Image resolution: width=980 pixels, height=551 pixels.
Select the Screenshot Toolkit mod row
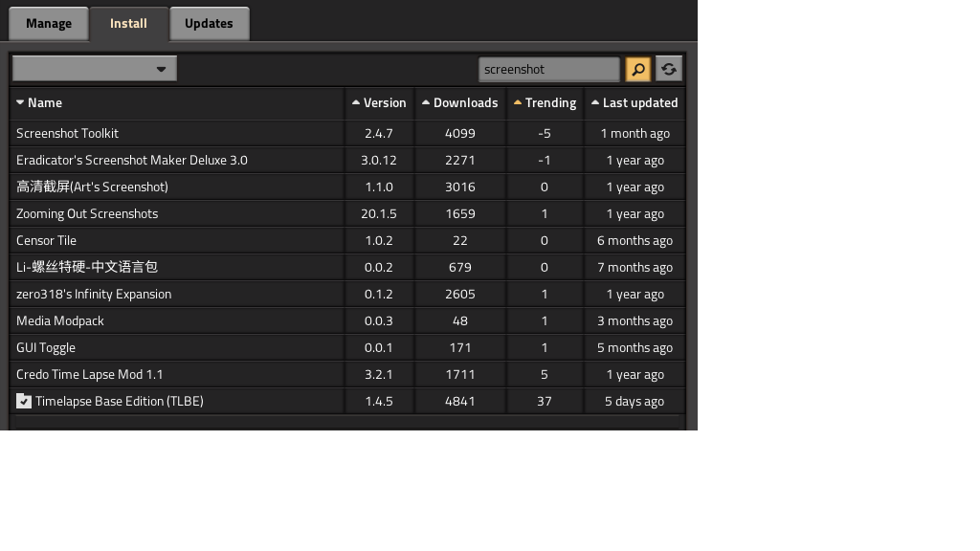point(347,133)
